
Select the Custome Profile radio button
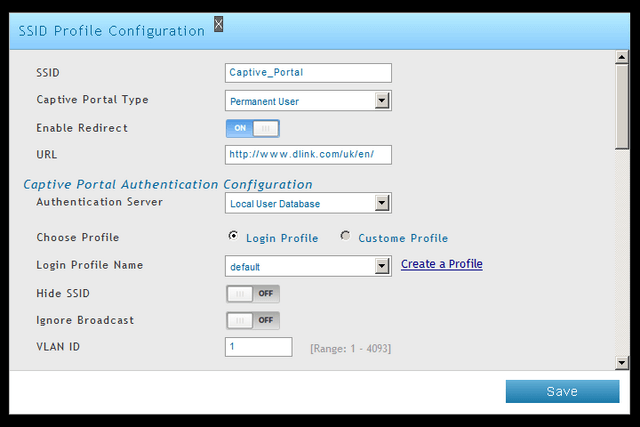click(x=345, y=236)
